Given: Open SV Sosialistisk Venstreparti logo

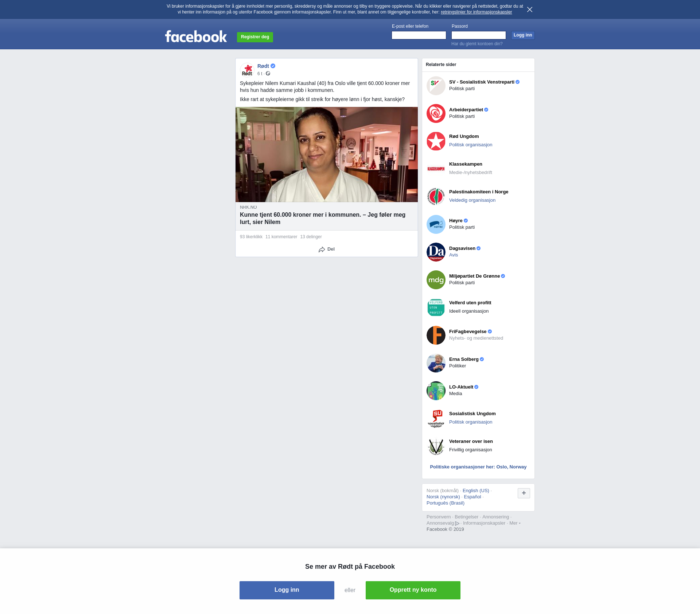Looking at the screenshot, I should [436, 86].
